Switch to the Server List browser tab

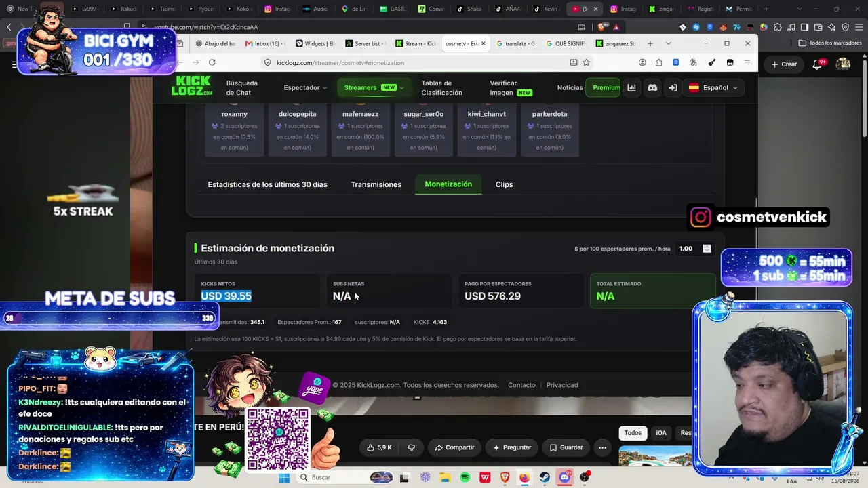point(365,43)
